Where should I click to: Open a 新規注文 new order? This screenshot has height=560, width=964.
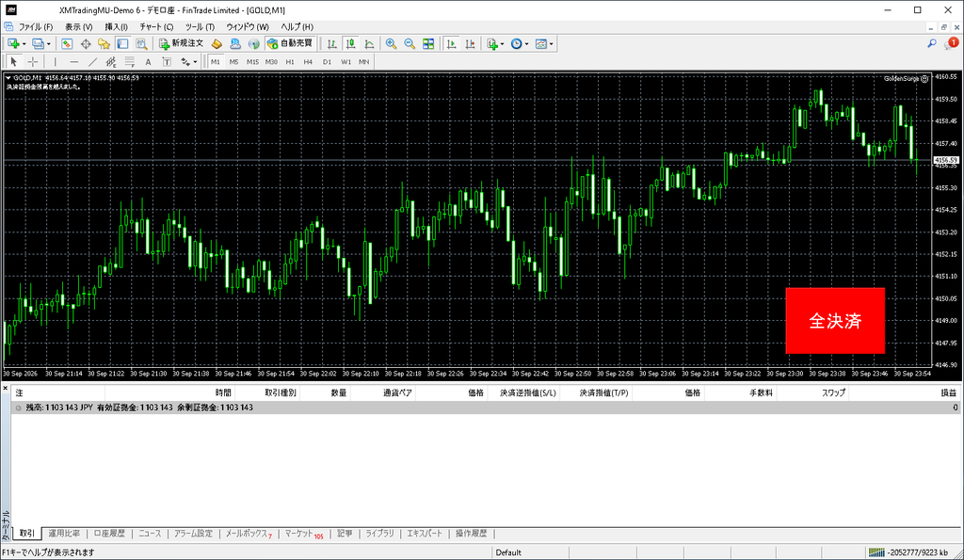(182, 43)
